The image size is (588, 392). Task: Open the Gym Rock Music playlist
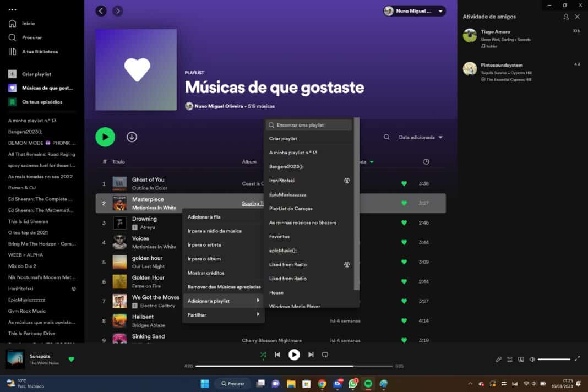point(27,311)
